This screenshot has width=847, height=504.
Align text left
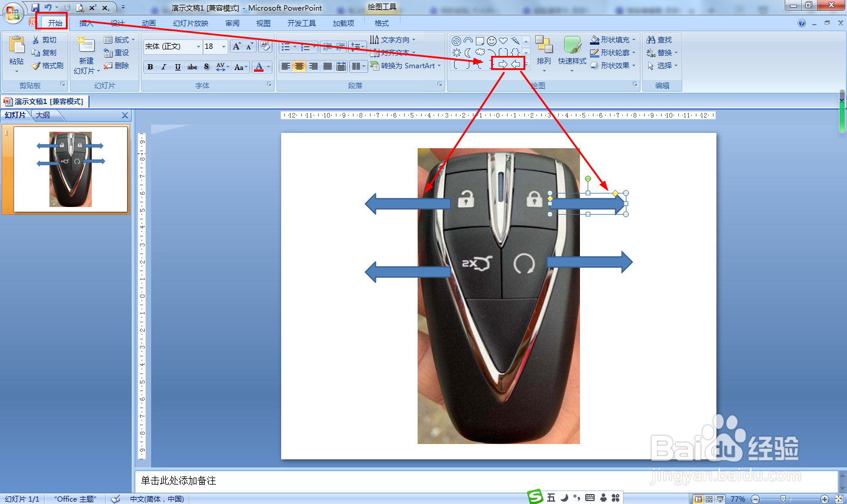285,66
